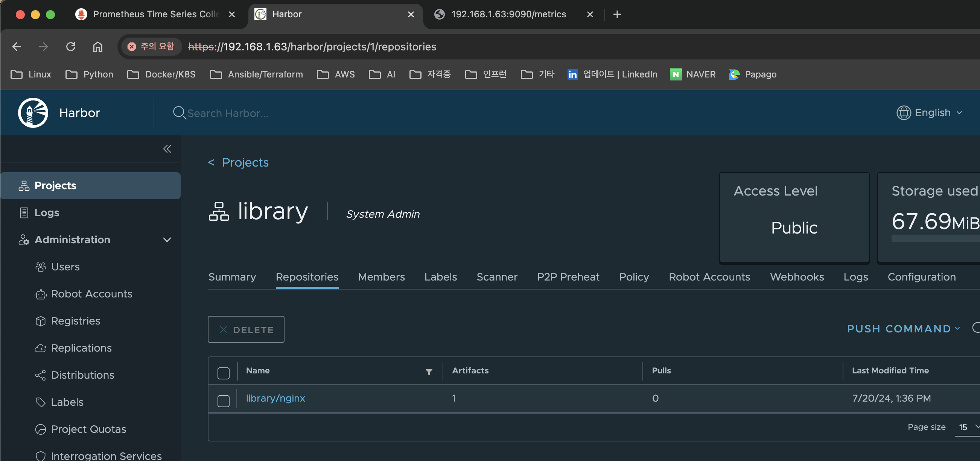Click the Project Quotas gauge icon
The width and height of the screenshot is (980, 461).
click(x=40, y=429)
